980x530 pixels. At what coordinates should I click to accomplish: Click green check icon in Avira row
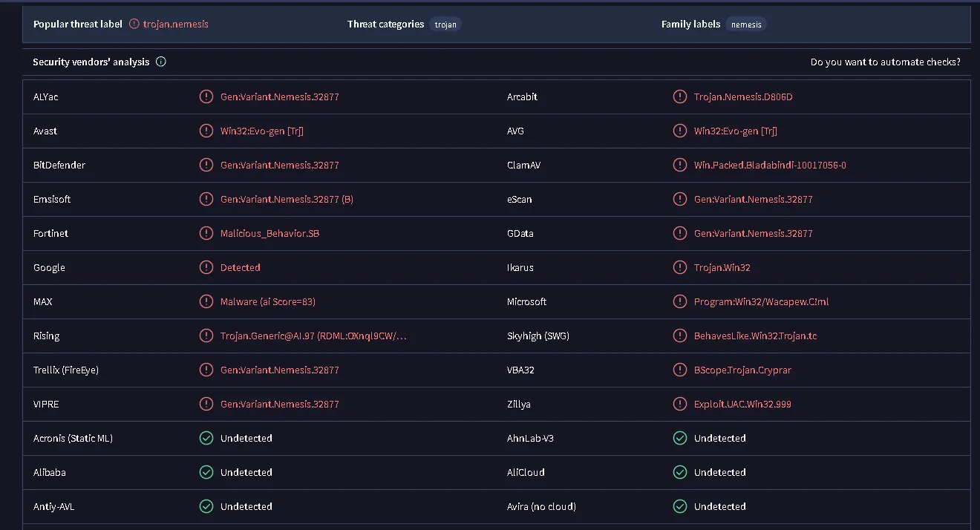click(680, 506)
